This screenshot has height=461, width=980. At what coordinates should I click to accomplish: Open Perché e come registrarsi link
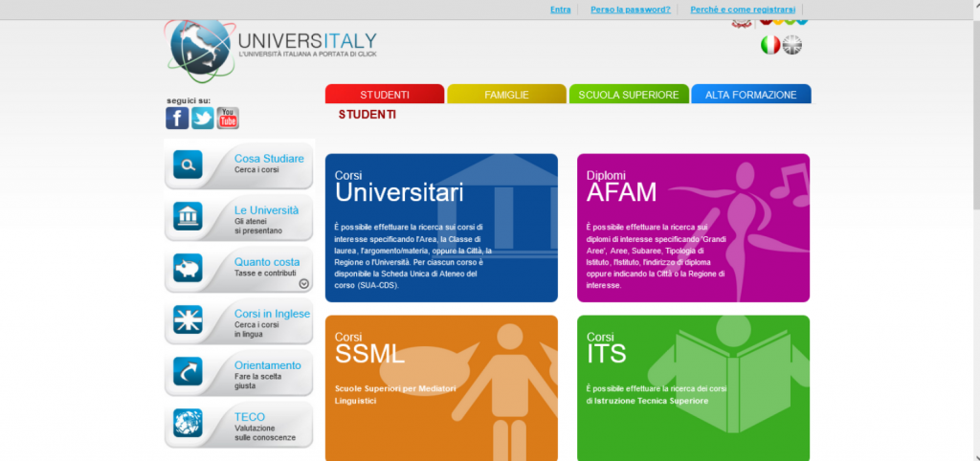(x=743, y=10)
